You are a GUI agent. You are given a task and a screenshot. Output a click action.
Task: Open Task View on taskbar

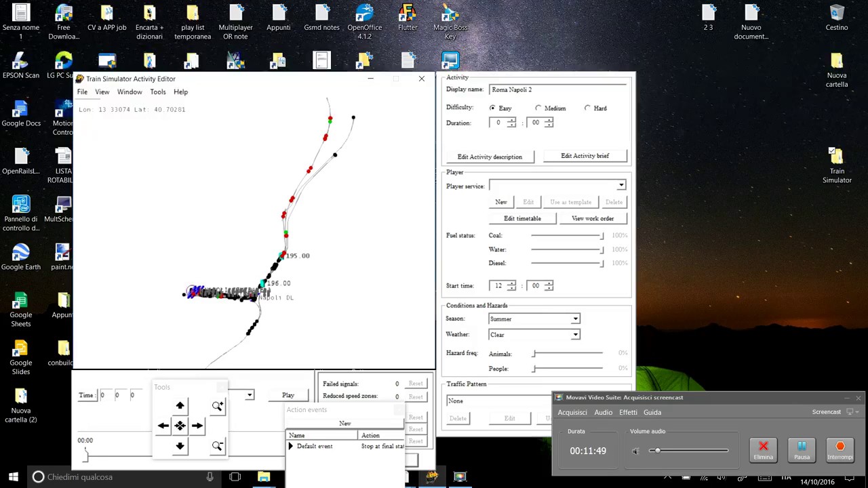click(x=235, y=477)
